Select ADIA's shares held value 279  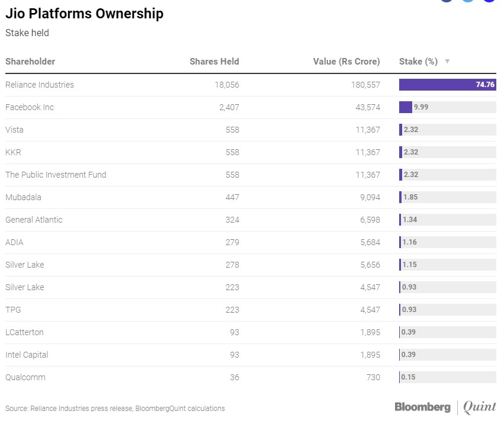coord(232,242)
